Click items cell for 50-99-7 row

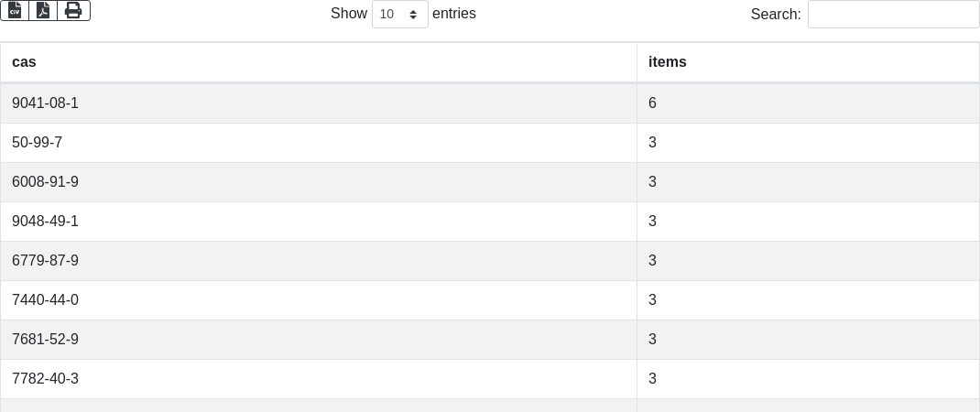click(808, 143)
